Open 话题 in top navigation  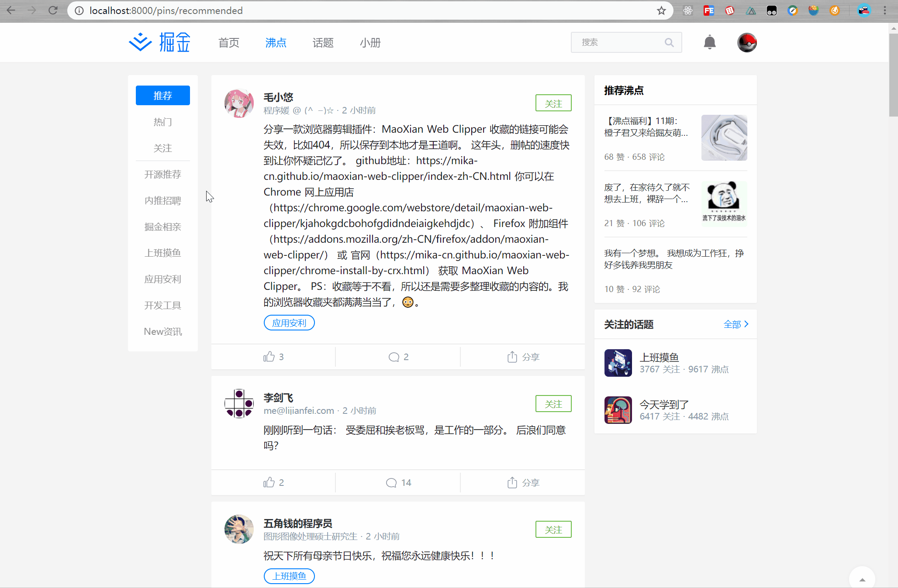pyautogui.click(x=323, y=43)
